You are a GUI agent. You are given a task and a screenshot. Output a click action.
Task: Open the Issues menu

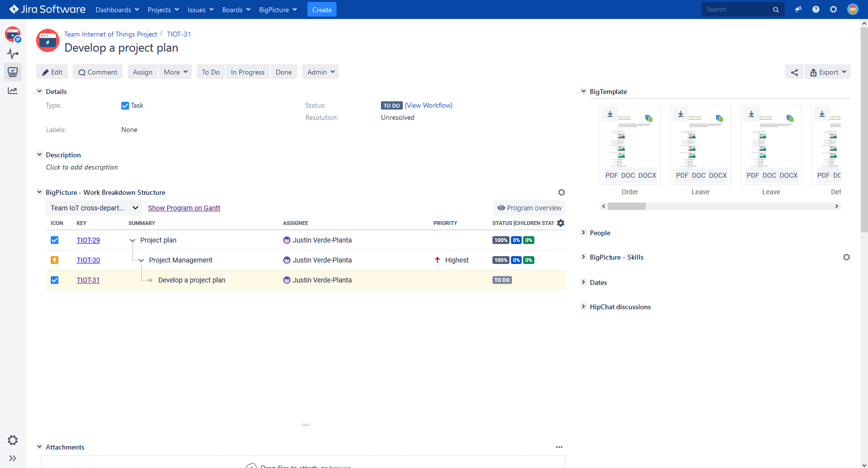tap(200, 10)
